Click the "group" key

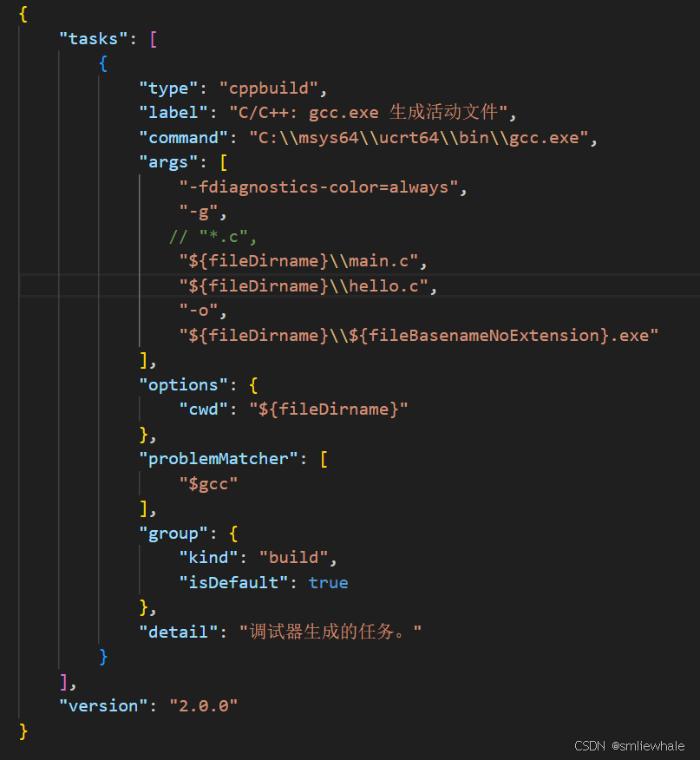(173, 534)
